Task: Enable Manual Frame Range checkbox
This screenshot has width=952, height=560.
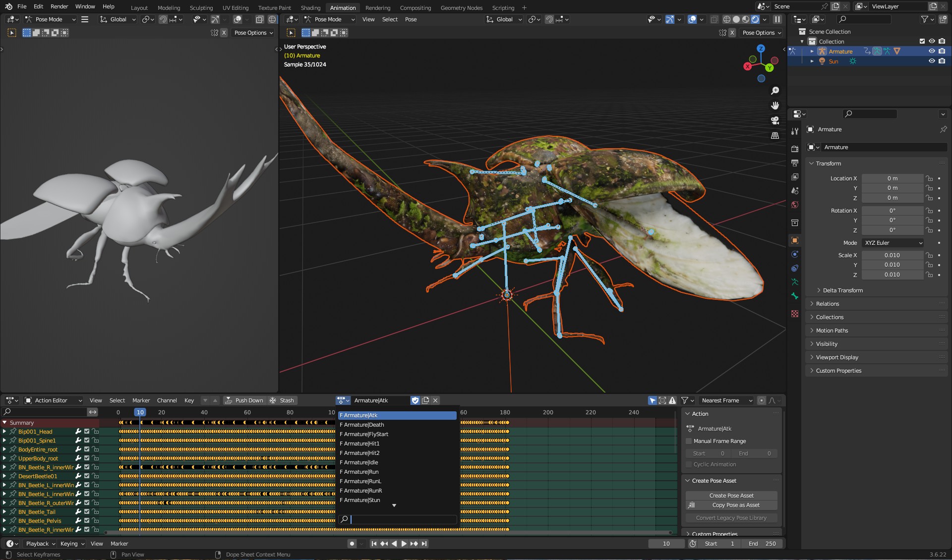Action: (689, 441)
